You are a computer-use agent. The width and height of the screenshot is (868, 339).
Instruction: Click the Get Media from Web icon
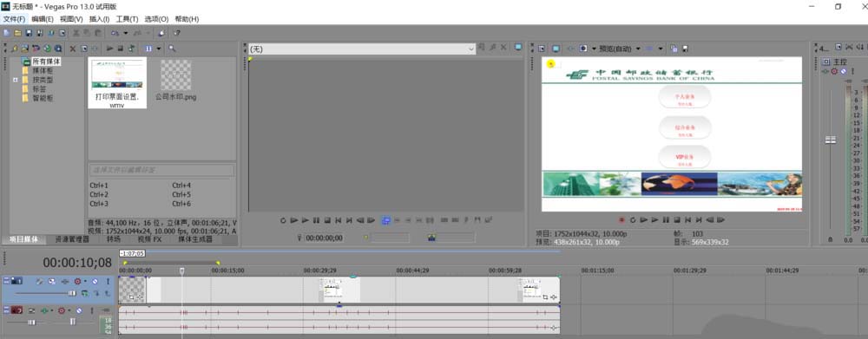(57, 48)
